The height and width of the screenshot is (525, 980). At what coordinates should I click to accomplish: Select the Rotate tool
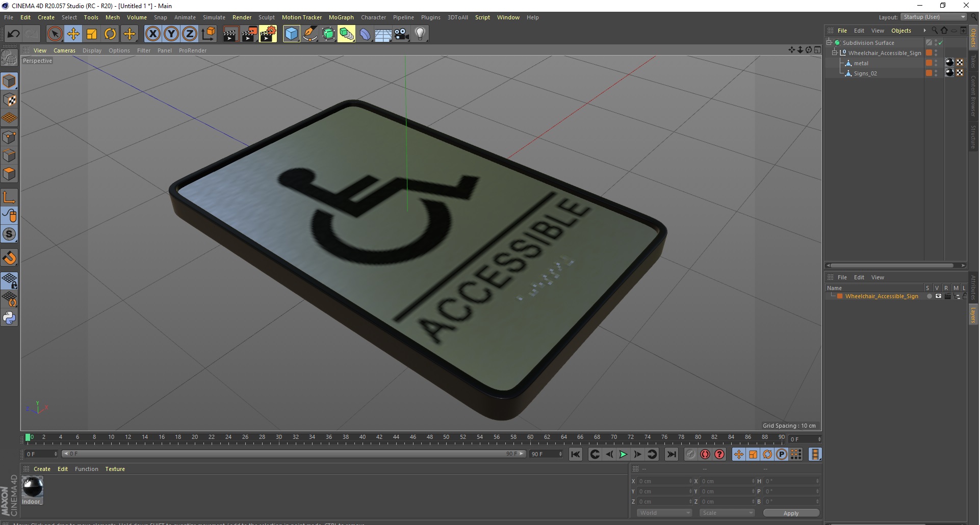[x=110, y=34]
